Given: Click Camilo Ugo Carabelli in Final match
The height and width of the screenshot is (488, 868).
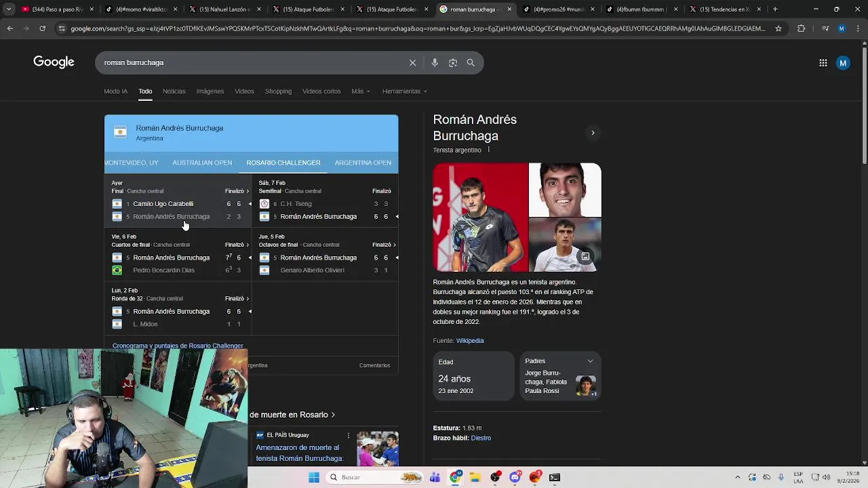Looking at the screenshot, I should 163,203.
